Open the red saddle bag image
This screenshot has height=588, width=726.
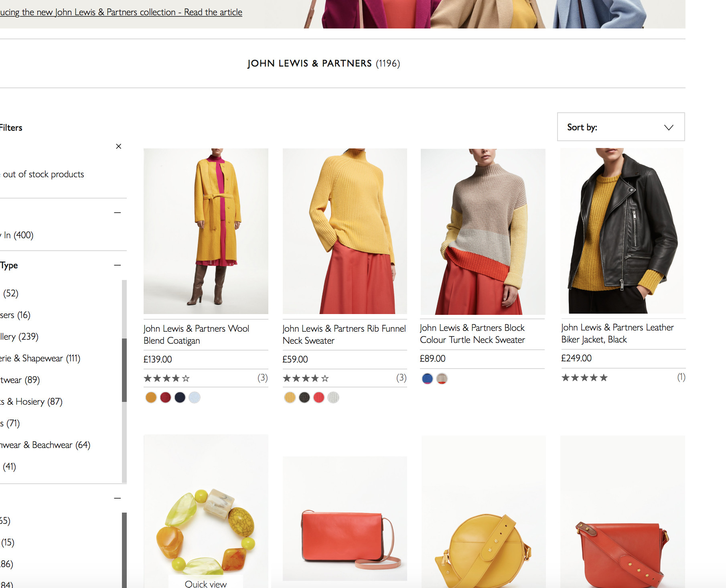pyautogui.click(x=623, y=512)
